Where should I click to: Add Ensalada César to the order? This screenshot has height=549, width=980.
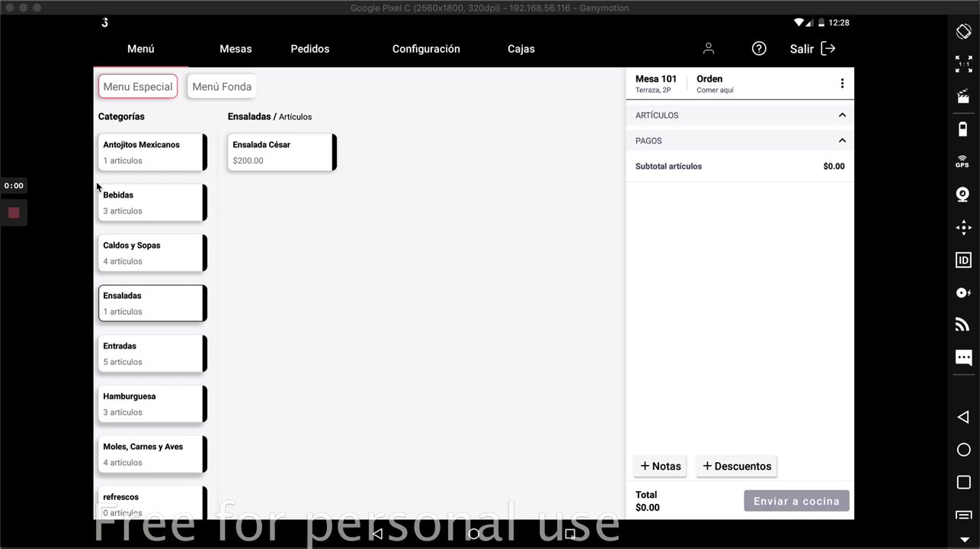point(282,152)
